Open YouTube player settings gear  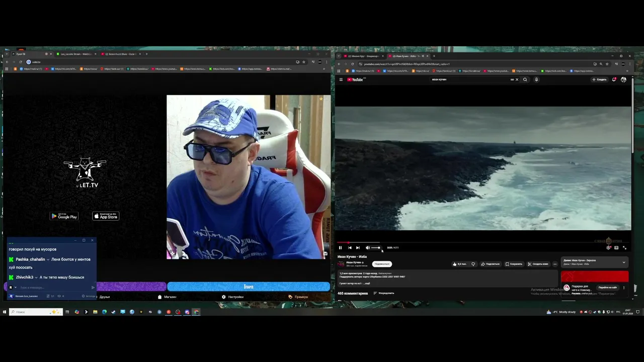tap(609, 247)
